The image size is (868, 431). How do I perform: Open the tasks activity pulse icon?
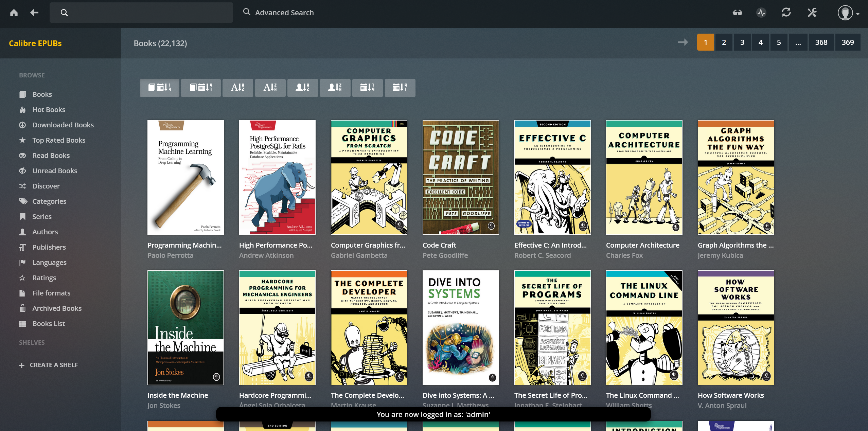click(x=761, y=13)
